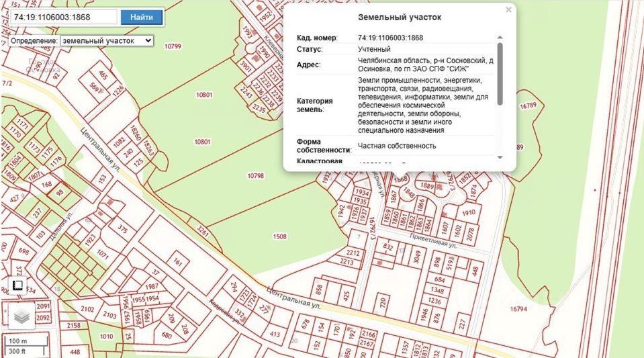
Task: Select parcel 375 on the map
Action: (x=122, y=228)
